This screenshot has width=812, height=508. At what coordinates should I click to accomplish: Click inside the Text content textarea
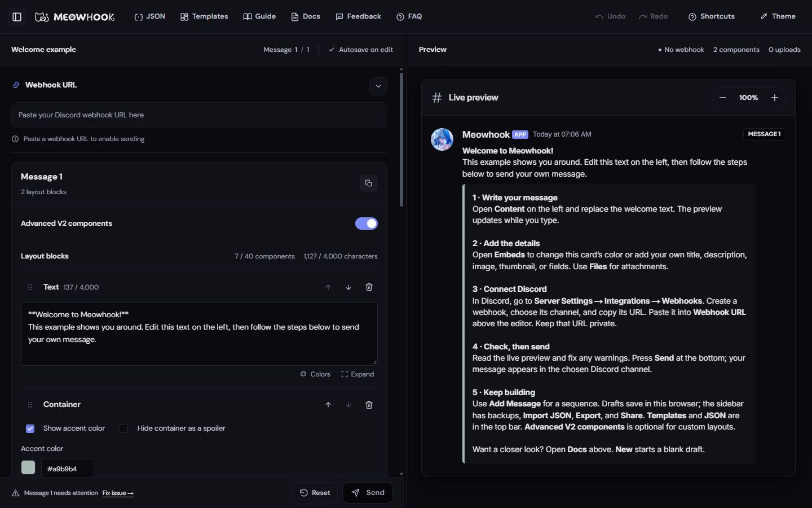coord(199,334)
